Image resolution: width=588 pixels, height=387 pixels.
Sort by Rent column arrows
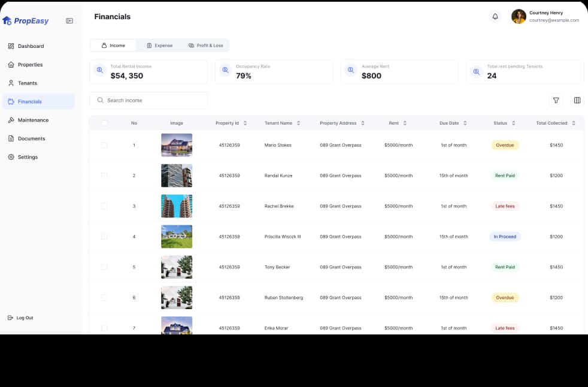(405, 123)
